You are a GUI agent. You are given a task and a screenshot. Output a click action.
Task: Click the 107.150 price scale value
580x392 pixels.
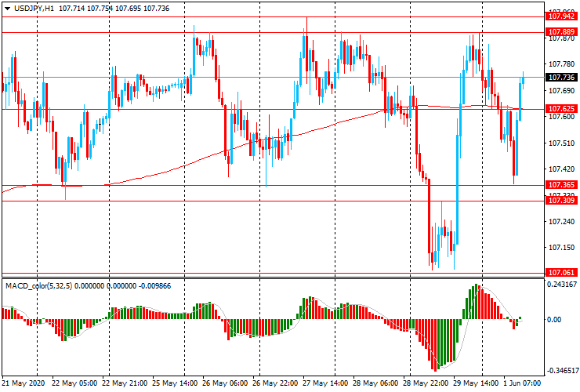(x=561, y=248)
